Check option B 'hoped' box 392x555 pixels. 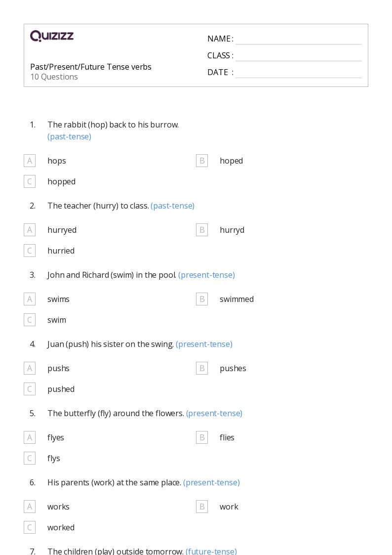pos(202,161)
